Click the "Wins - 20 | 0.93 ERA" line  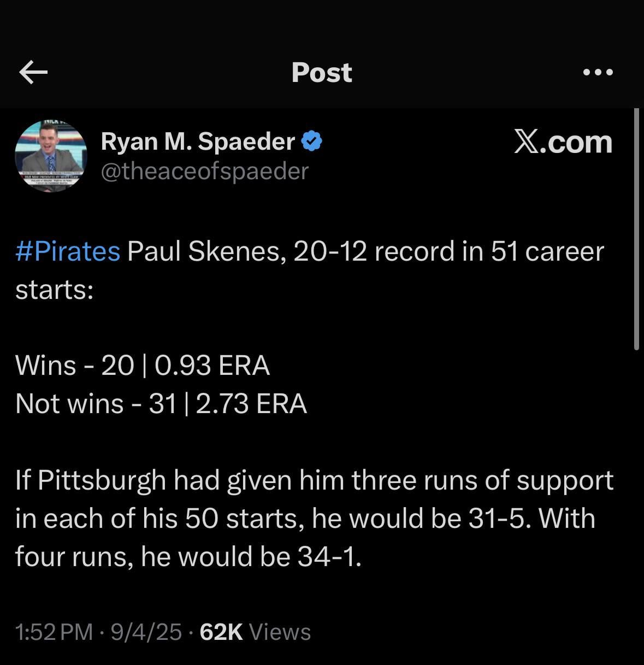tap(143, 365)
